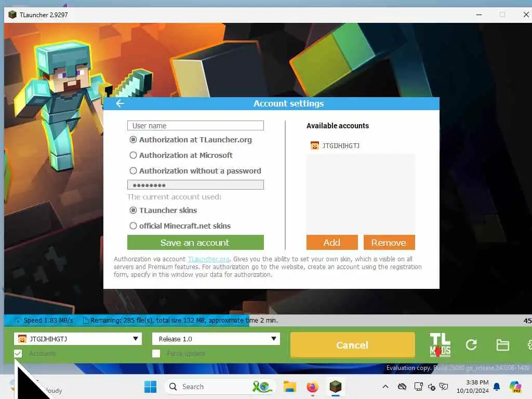Click the cloud sync off tray icon
532x399 pixels.
[402, 387]
